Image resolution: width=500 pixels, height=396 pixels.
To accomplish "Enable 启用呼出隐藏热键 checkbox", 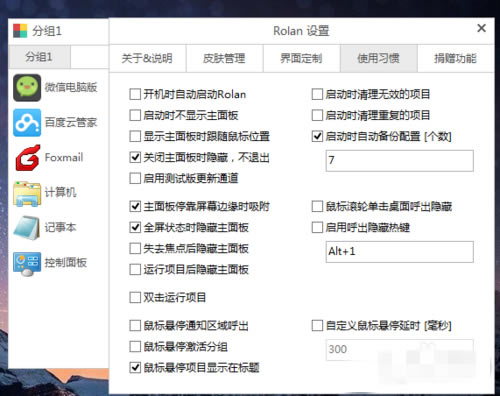I will (x=317, y=228).
